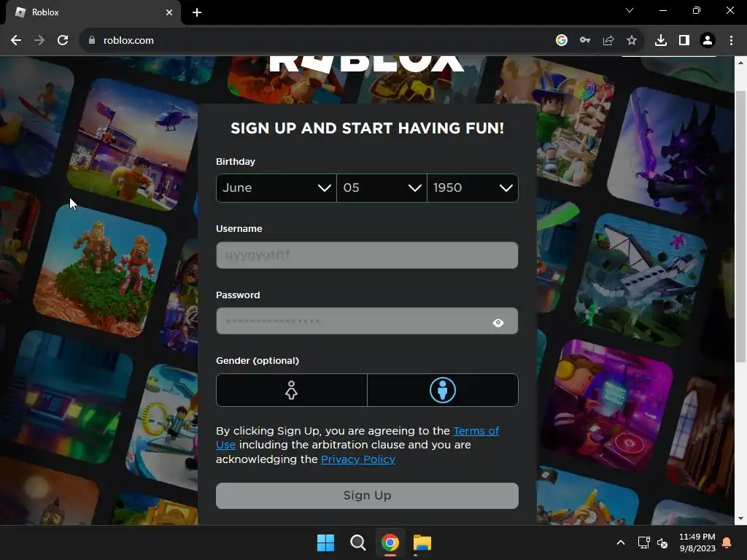This screenshot has width=747, height=560.
Task: Open the Terms of Use link
Action: (476, 431)
